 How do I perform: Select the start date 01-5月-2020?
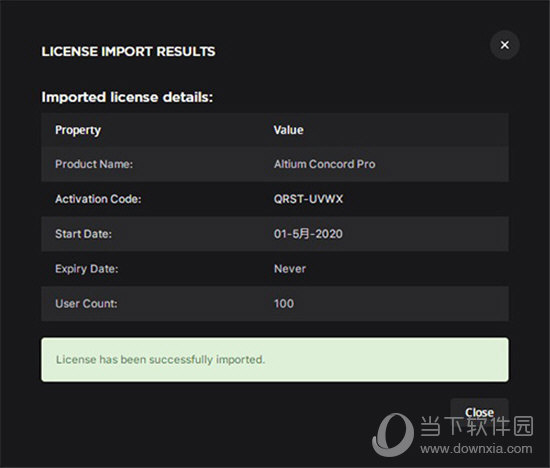pos(308,234)
